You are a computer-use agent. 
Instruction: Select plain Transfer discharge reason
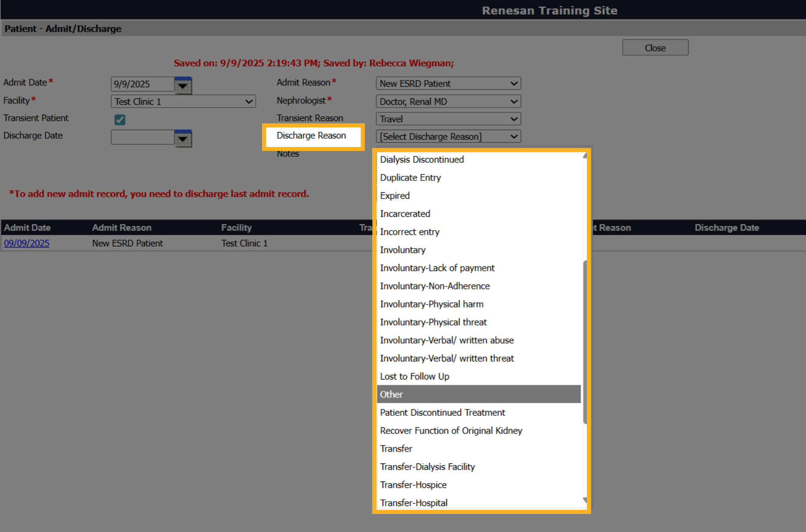(479, 449)
